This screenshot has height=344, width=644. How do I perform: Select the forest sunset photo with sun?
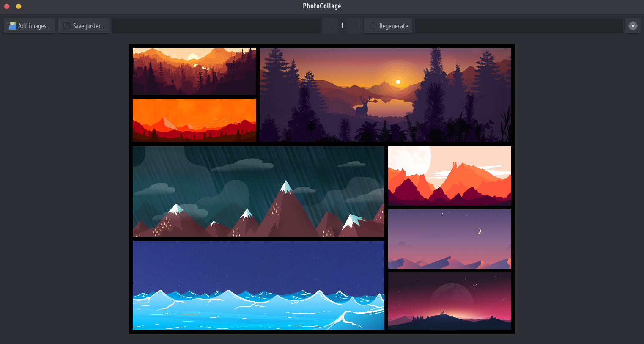(194, 71)
